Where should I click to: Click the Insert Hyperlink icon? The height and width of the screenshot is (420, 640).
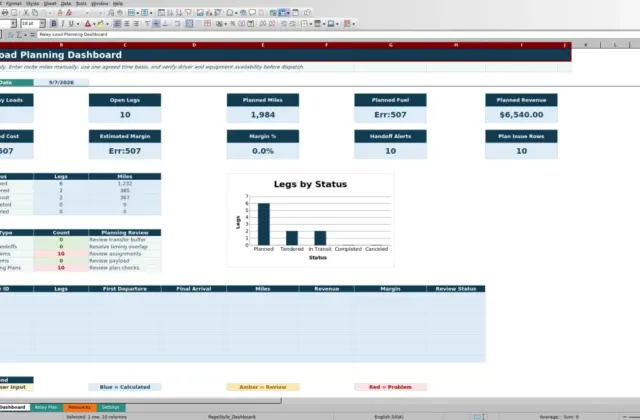pos(243,13)
